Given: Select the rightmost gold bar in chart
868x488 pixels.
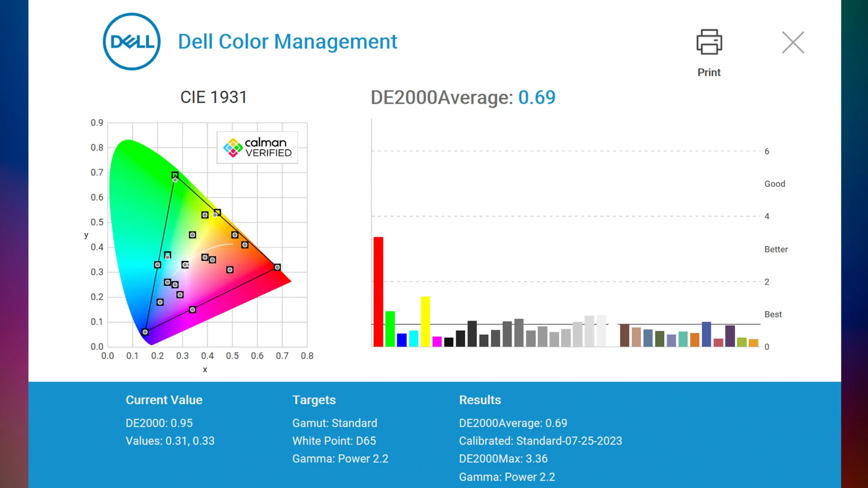Looking at the screenshot, I should pyautogui.click(x=753, y=343).
